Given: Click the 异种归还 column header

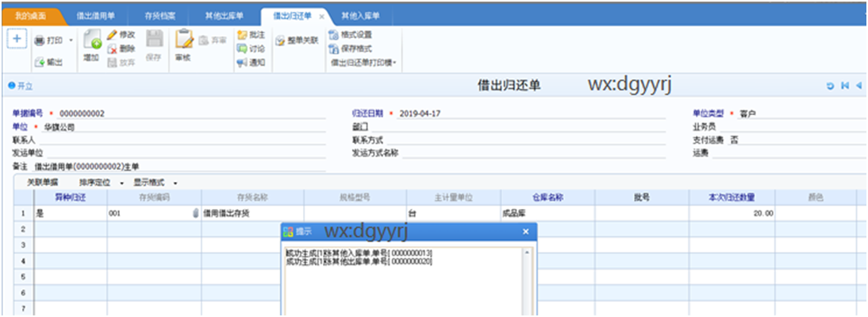Looking at the screenshot, I should point(71,197).
